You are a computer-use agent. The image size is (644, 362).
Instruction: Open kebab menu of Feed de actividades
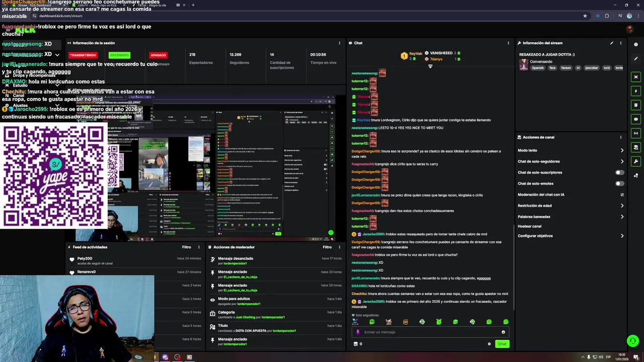click(199, 247)
